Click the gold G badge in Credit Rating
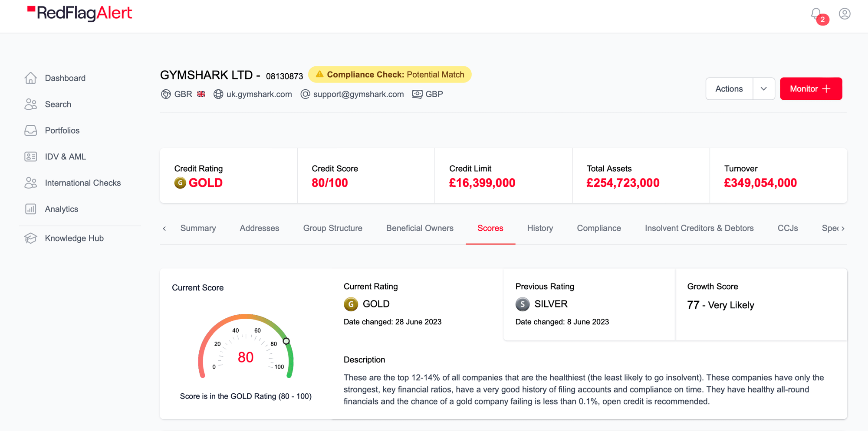The width and height of the screenshot is (868, 431). click(180, 183)
